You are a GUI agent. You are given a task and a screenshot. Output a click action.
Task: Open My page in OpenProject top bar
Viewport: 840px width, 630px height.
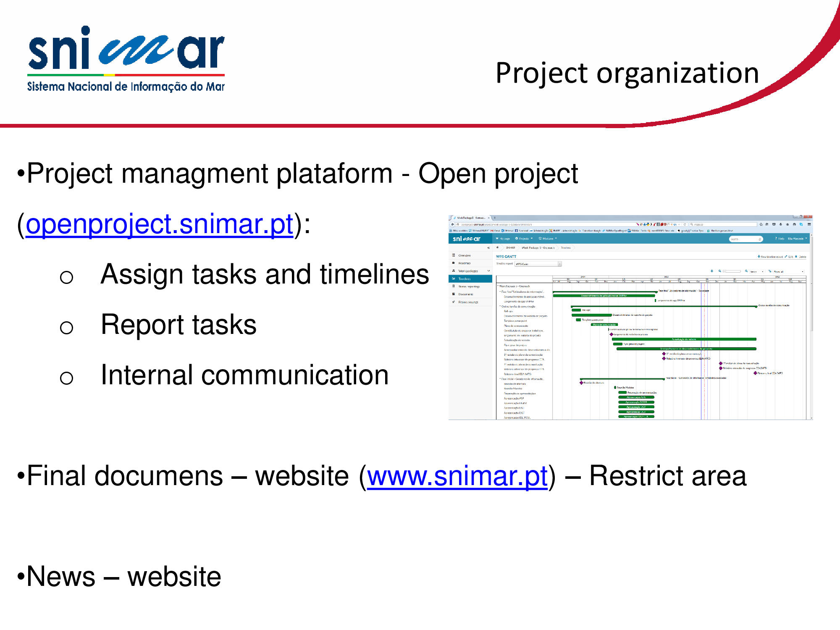(x=503, y=239)
